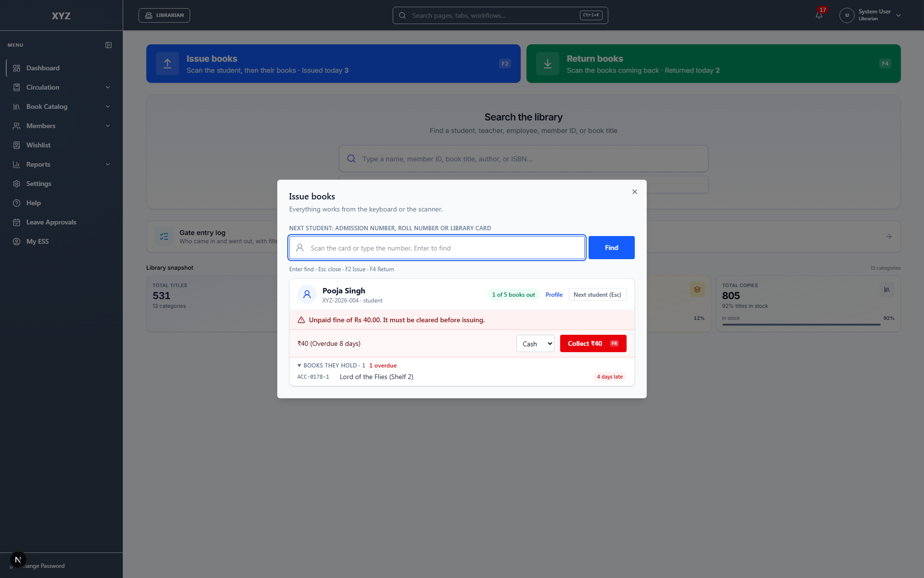Click Change Password in sidebar
The height and width of the screenshot is (578, 924).
43,566
